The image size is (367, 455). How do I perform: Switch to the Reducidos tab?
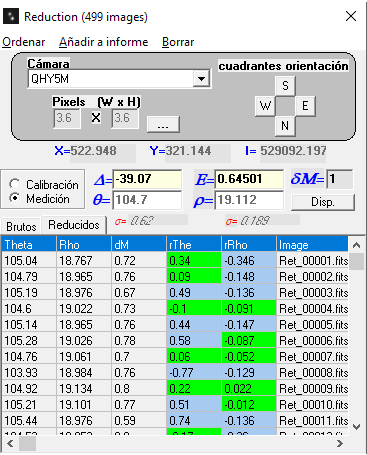74,225
